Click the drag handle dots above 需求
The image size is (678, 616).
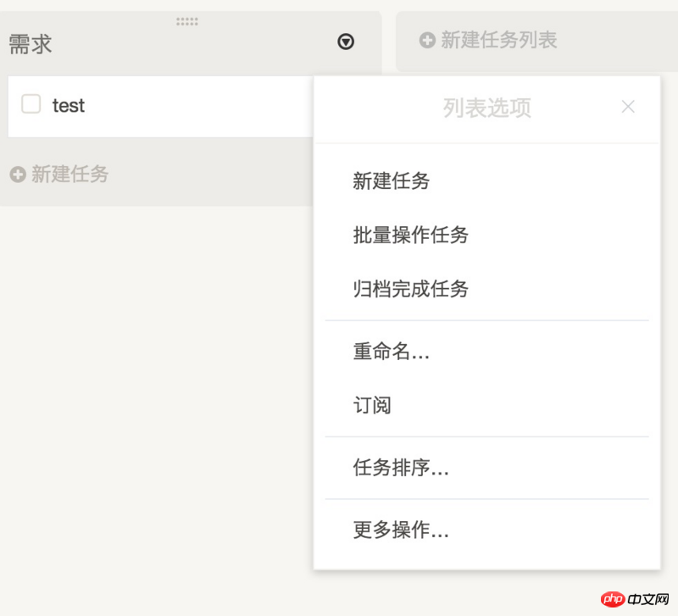187,22
